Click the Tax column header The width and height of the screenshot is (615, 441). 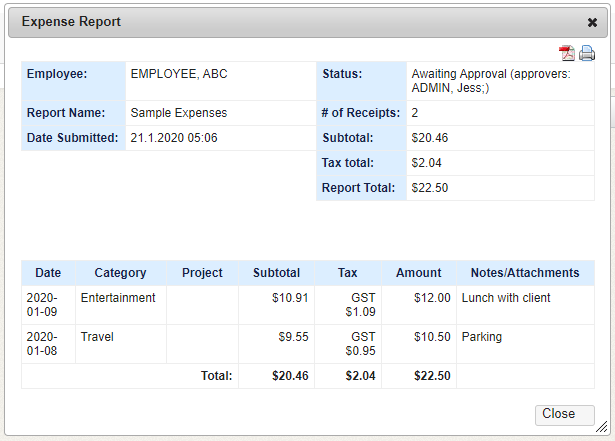(x=347, y=273)
